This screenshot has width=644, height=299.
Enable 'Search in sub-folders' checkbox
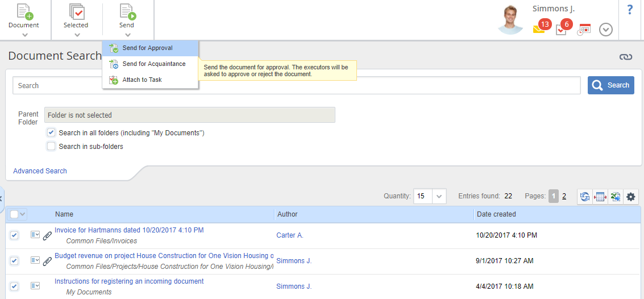(x=52, y=146)
